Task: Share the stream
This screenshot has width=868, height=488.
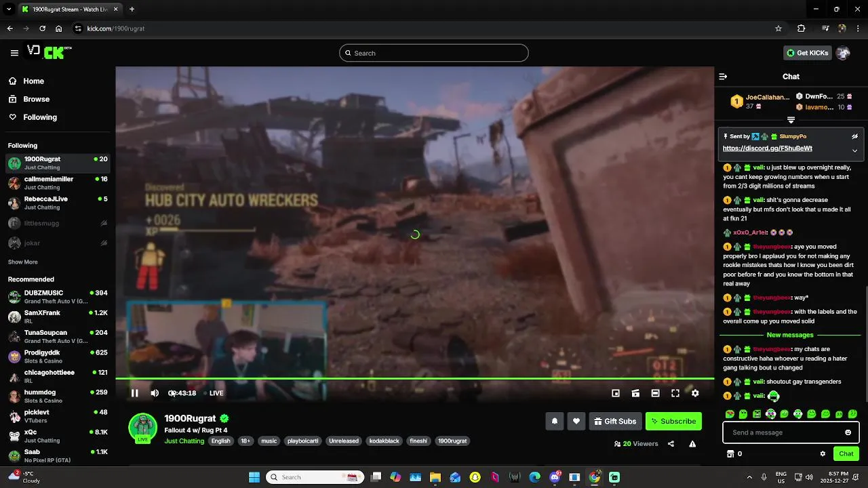Action: 671,444
